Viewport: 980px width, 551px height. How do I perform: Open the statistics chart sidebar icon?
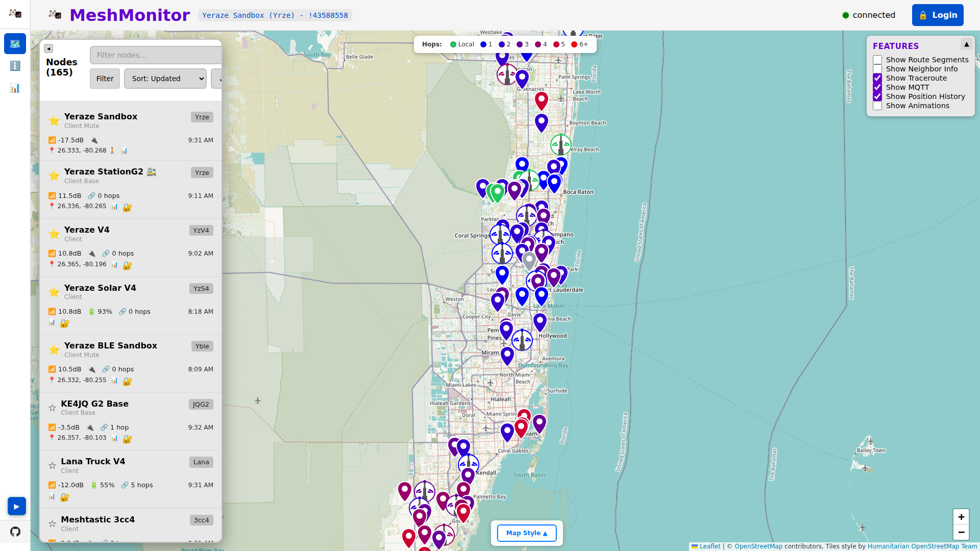15,88
